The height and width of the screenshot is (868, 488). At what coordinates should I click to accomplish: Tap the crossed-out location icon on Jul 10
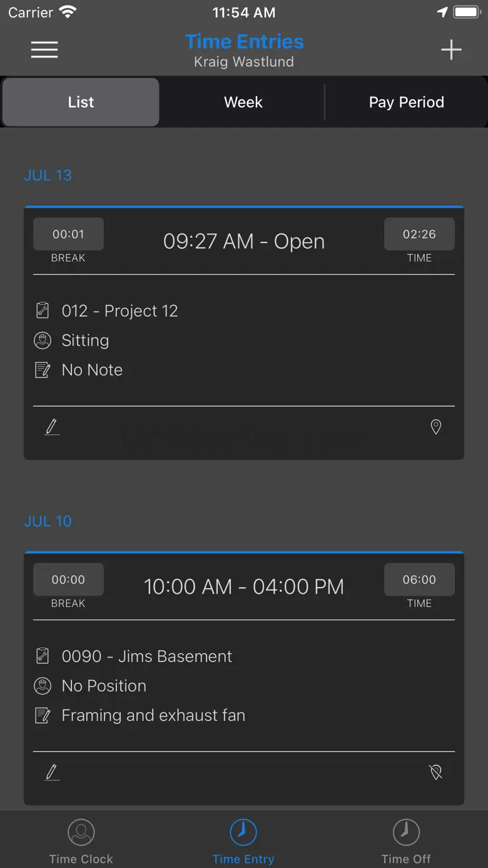[x=436, y=772]
